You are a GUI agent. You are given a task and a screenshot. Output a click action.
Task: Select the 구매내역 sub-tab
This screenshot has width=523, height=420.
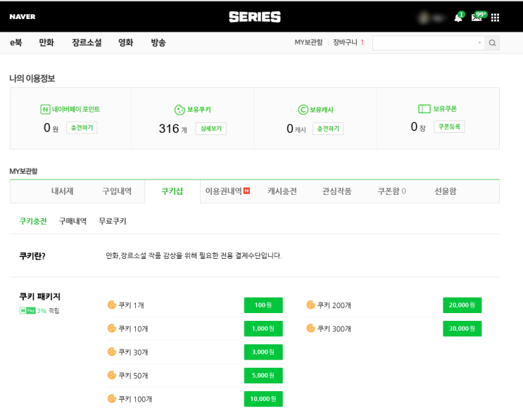click(x=73, y=221)
